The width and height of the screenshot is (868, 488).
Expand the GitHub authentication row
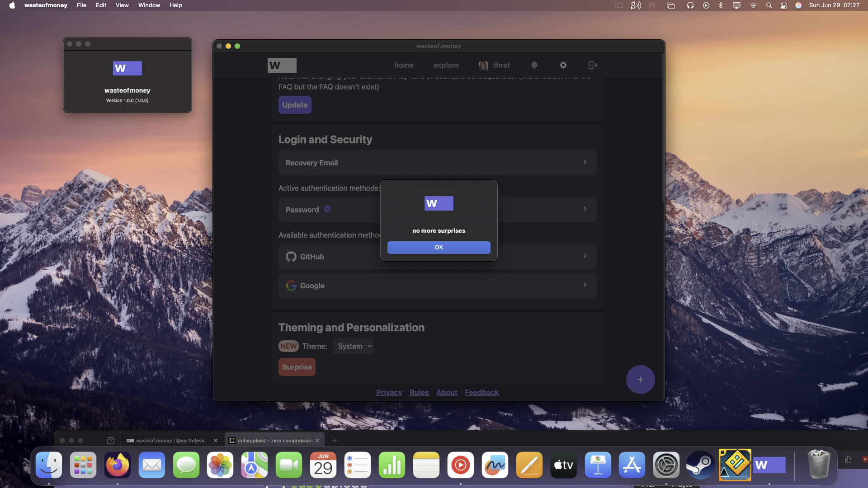542,257
